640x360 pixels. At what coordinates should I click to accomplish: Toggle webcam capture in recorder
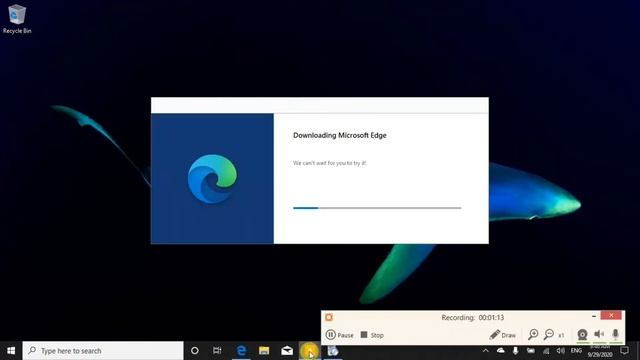[582, 335]
